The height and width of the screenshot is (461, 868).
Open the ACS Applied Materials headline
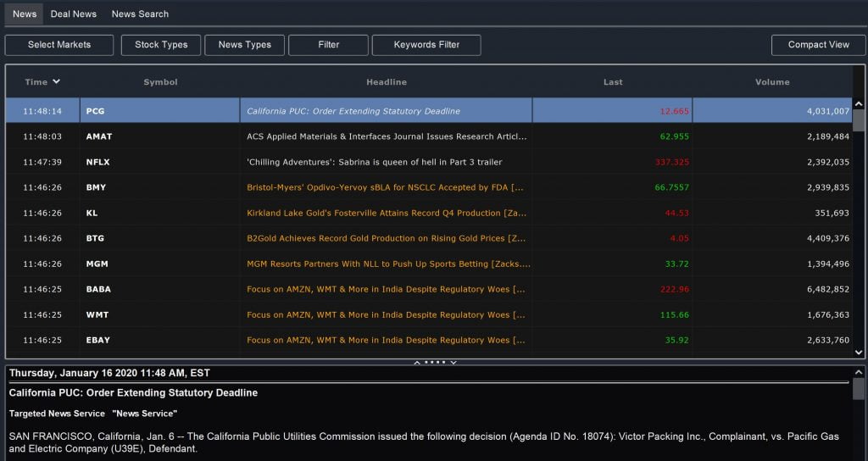click(x=387, y=136)
